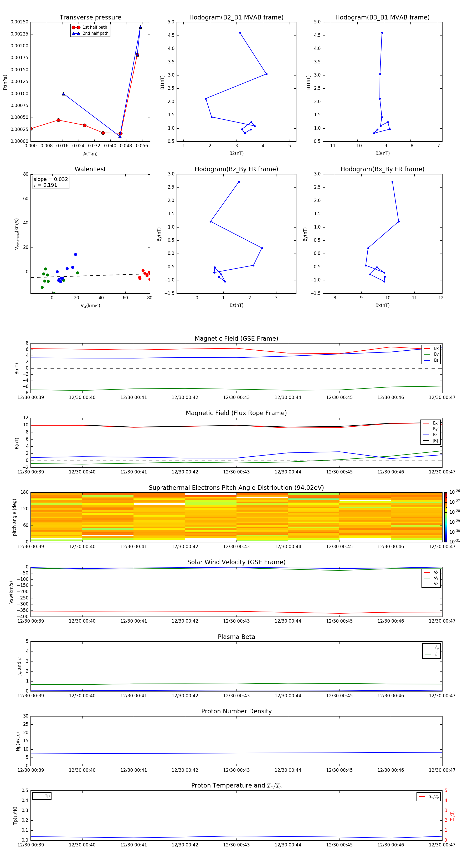Click the "Plasma Beta" plot title
The image size is (473, 868).
tap(236, 637)
